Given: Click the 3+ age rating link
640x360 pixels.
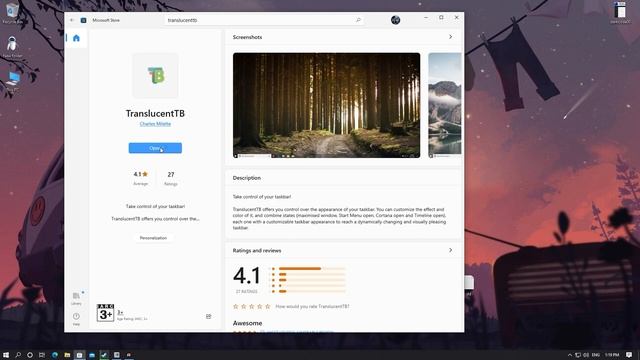Looking at the screenshot, I should (120, 312).
